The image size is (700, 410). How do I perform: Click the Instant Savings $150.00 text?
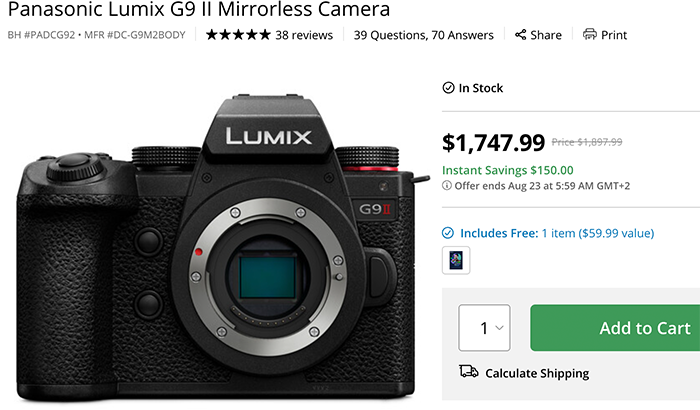pos(508,170)
